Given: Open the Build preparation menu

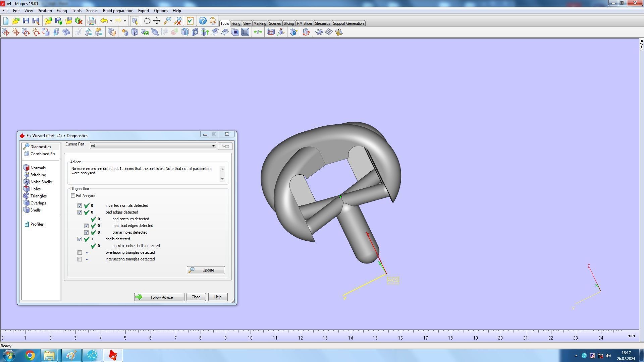Looking at the screenshot, I should [x=118, y=11].
